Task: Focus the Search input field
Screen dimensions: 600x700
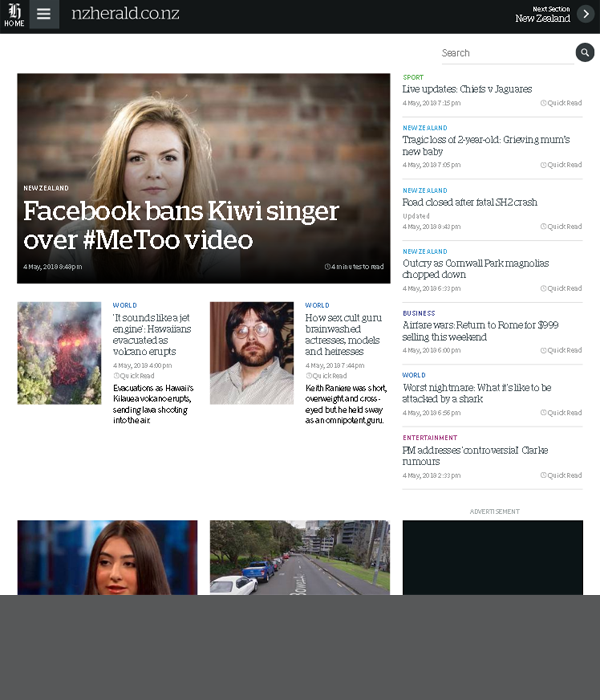Action: point(508,53)
